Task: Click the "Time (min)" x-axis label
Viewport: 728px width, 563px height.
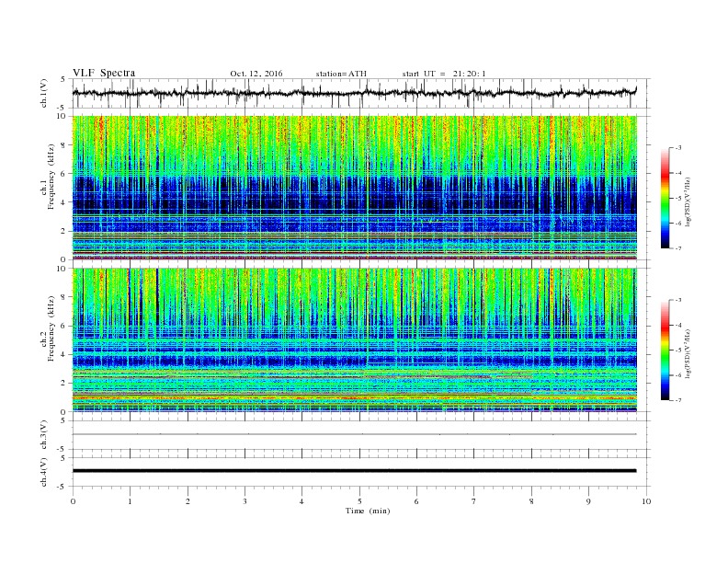Action: (368, 511)
